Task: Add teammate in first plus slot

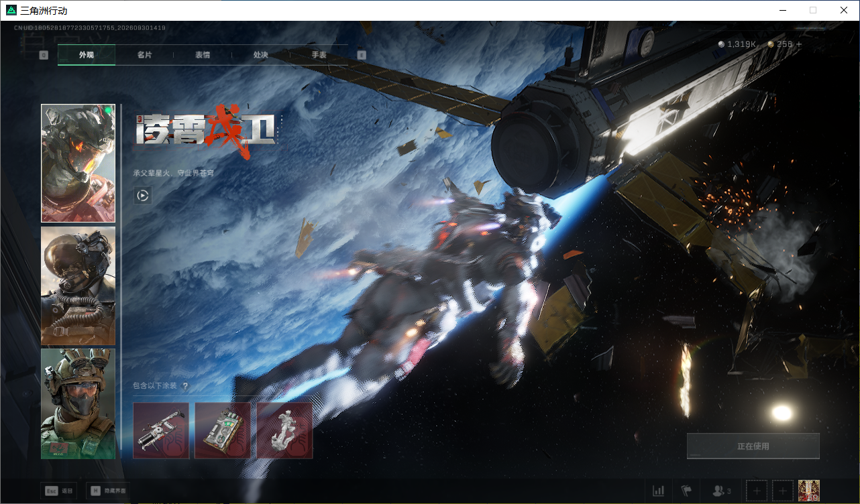Action: [x=757, y=491]
